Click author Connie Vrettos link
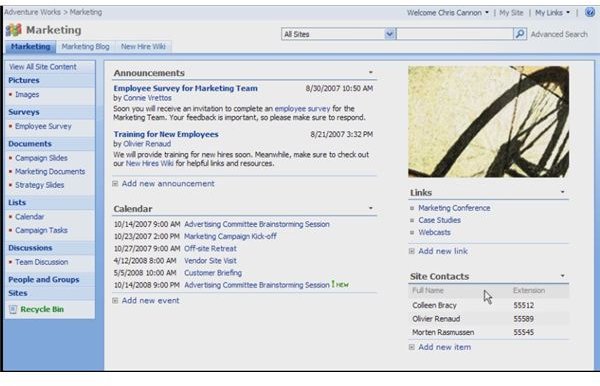This screenshot has height=386, width=600. coord(147,98)
